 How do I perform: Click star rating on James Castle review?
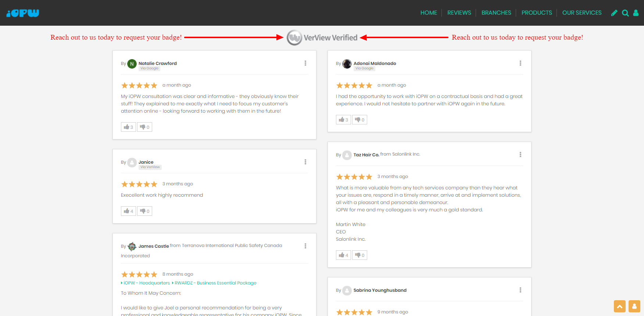click(x=139, y=275)
